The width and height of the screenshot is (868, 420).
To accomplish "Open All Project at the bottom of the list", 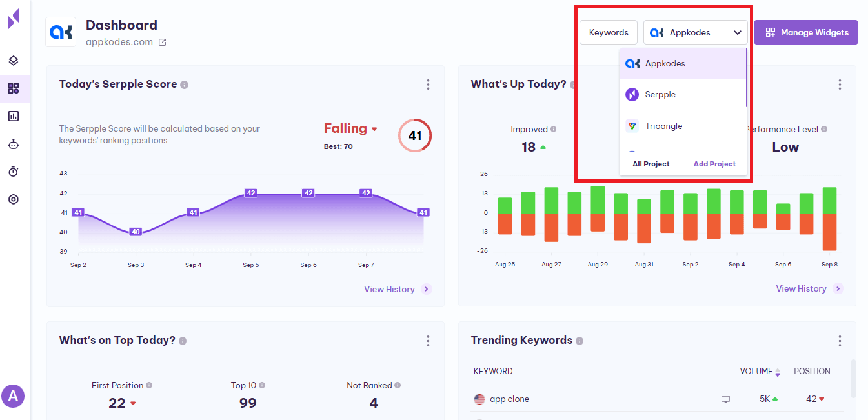I will coord(651,164).
